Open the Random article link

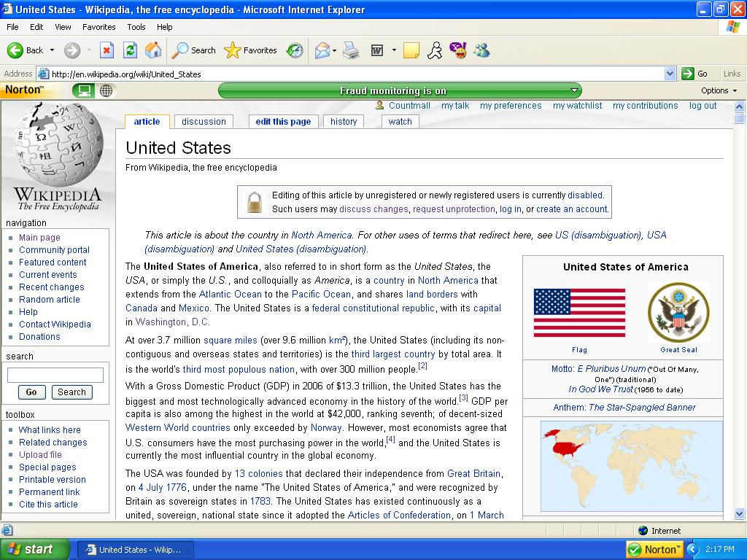(x=50, y=299)
